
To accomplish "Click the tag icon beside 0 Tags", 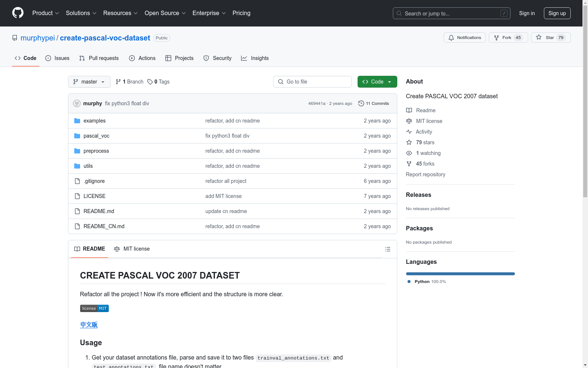I will click(x=150, y=82).
